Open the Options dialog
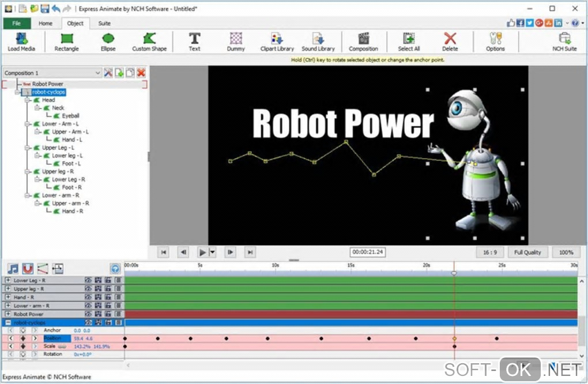This screenshot has width=588, height=384. (495, 42)
